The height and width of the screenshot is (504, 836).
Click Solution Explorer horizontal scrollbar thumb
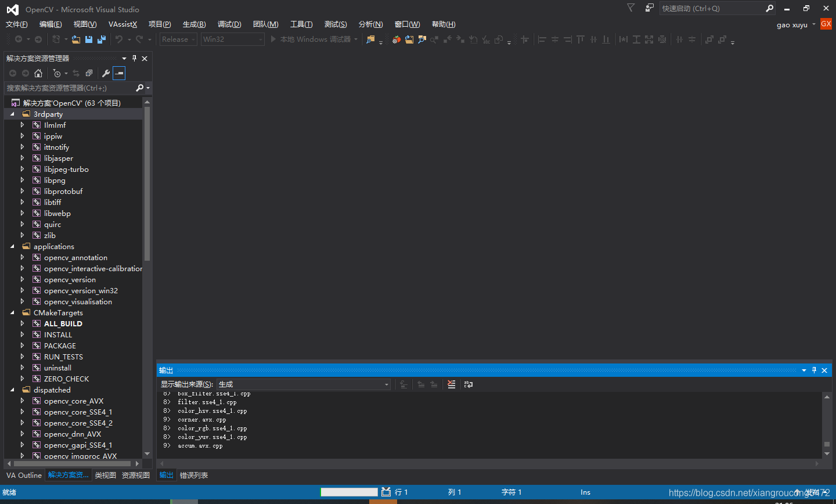point(72,463)
